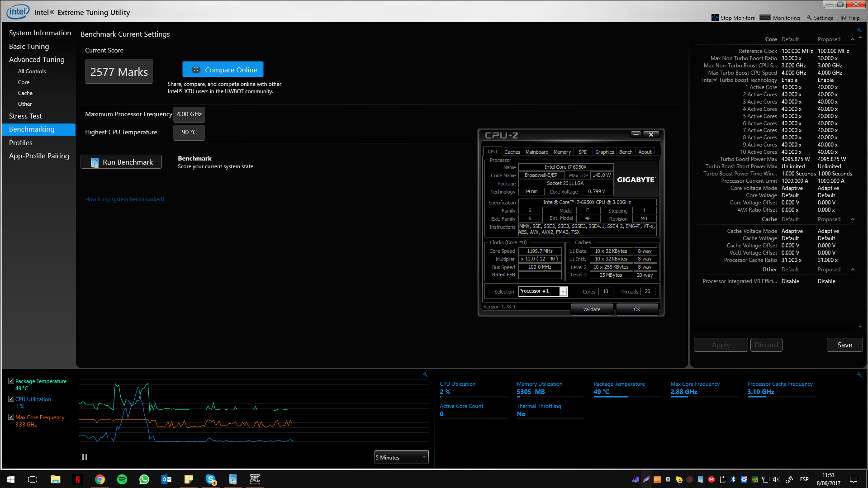Click the Processor Cache Frequency 3.10 GHz bar
The height and width of the screenshot is (488, 868).
(x=781, y=397)
